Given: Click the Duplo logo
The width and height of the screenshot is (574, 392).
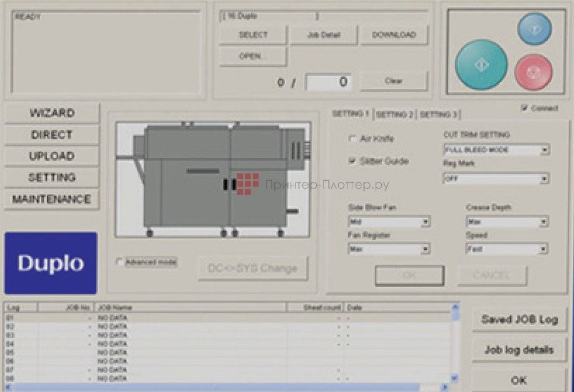Looking at the screenshot, I should [x=51, y=263].
